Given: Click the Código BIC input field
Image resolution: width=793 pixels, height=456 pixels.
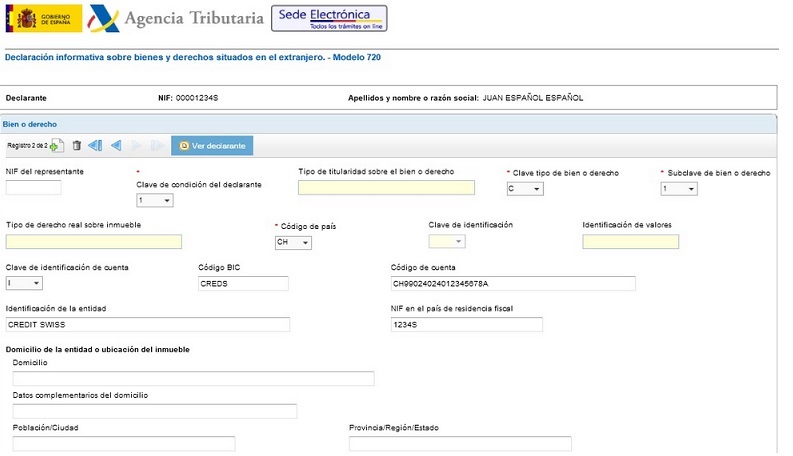Looking at the screenshot, I should [243, 284].
